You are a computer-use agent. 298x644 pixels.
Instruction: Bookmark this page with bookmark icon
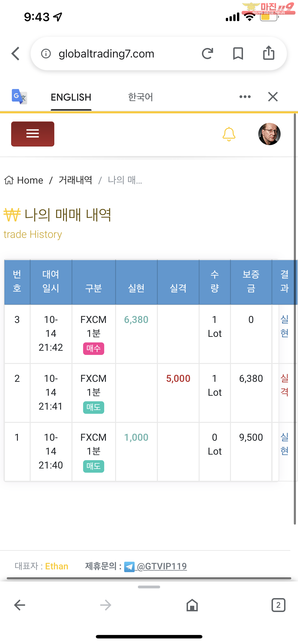click(x=238, y=54)
